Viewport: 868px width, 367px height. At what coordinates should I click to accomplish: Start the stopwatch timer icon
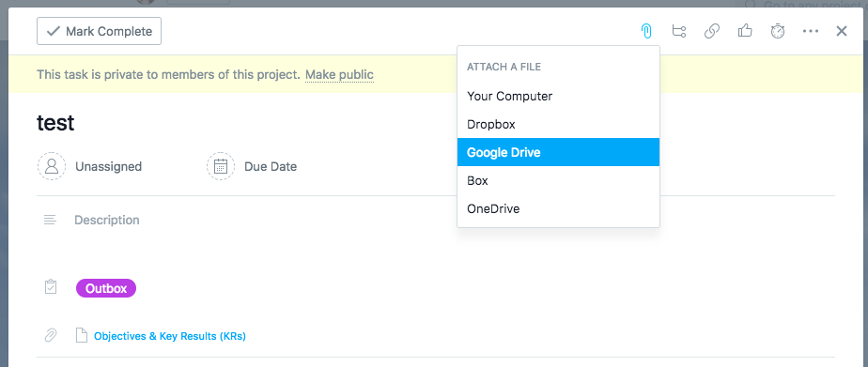click(x=778, y=31)
